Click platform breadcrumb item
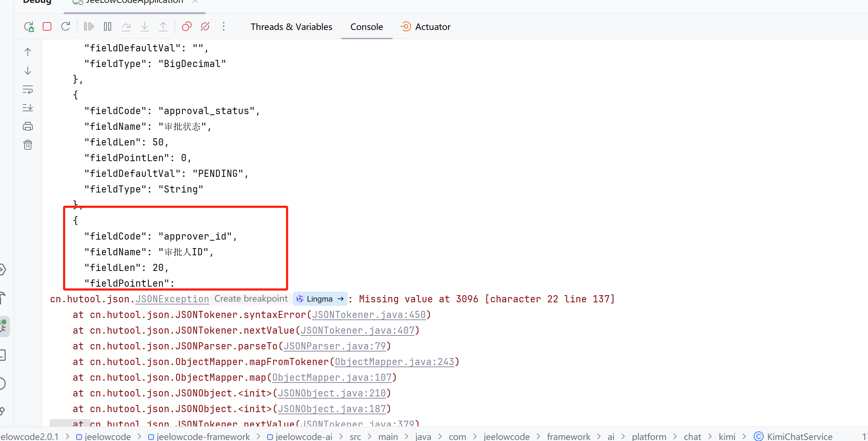 pyautogui.click(x=649, y=436)
